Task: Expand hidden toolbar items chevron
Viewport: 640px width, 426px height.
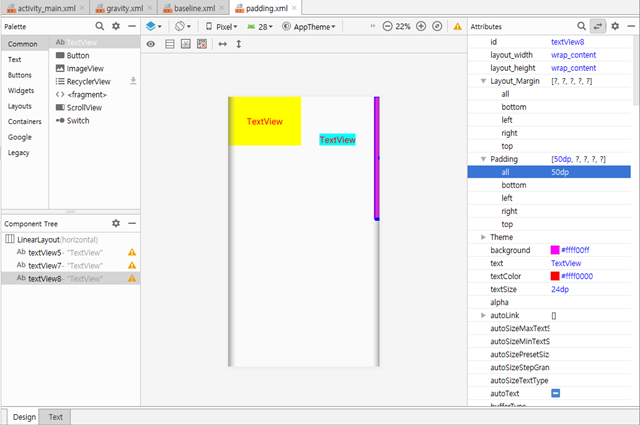Action: pyautogui.click(x=372, y=26)
